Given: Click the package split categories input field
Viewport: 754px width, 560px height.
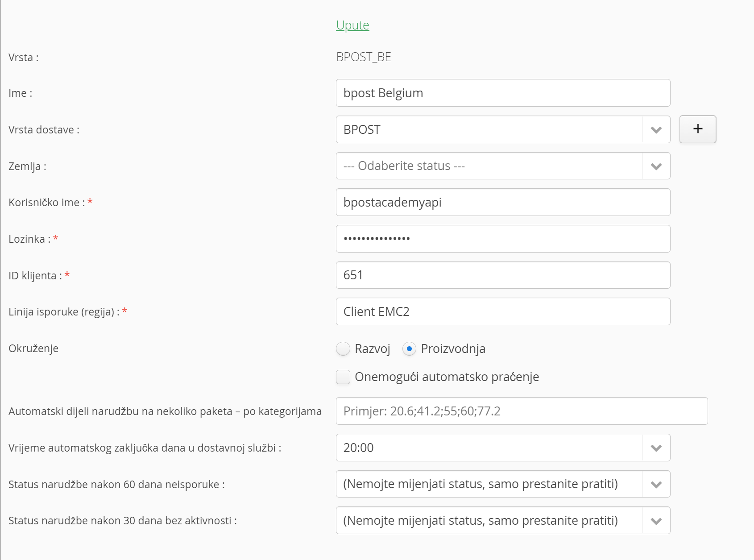Looking at the screenshot, I should (x=522, y=411).
